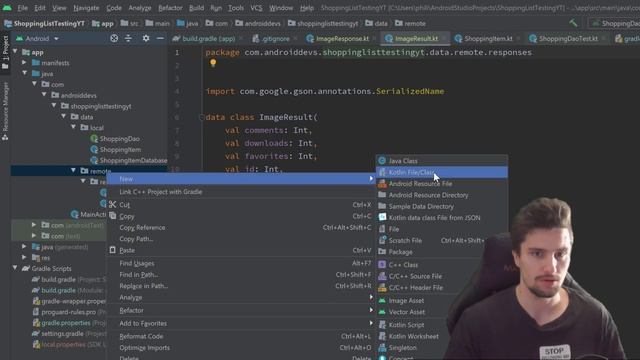Open the Analyze submenu

click(241, 298)
